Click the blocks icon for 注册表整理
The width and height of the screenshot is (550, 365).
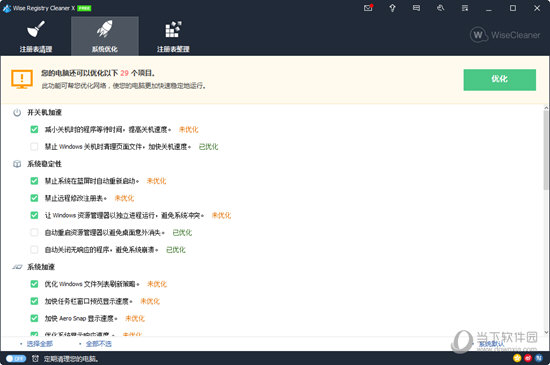(x=173, y=29)
